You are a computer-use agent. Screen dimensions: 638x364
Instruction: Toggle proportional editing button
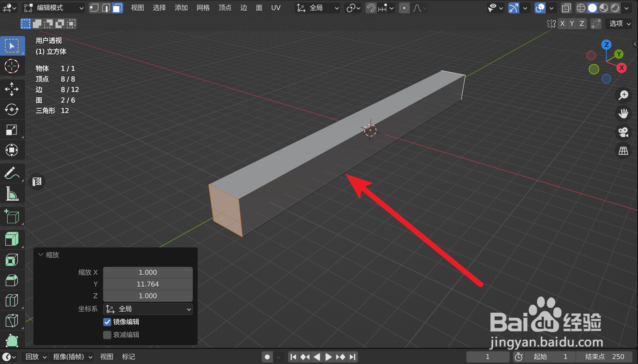404,8
